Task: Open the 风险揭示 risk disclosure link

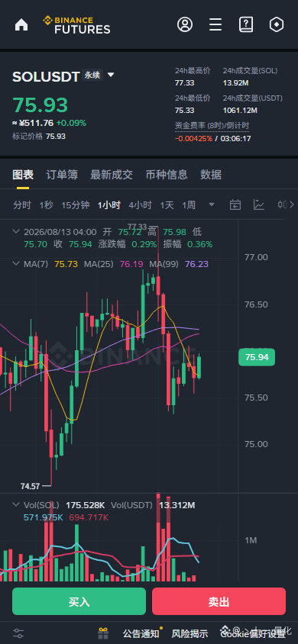Action: pos(189,634)
